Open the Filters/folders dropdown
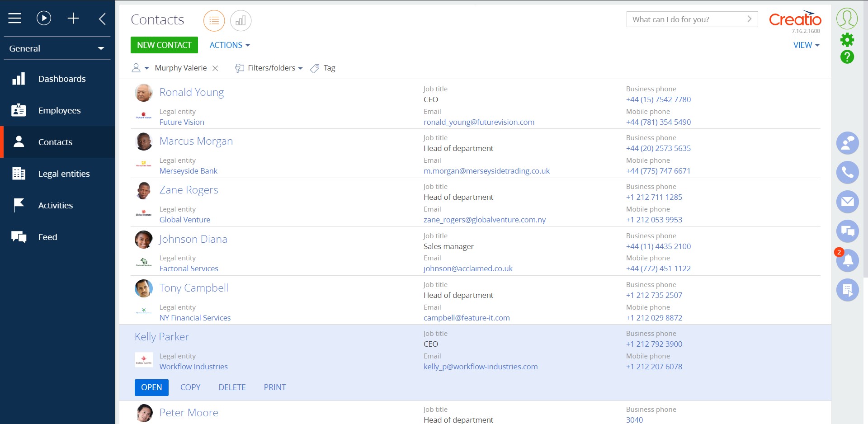This screenshot has width=868, height=424. click(269, 68)
